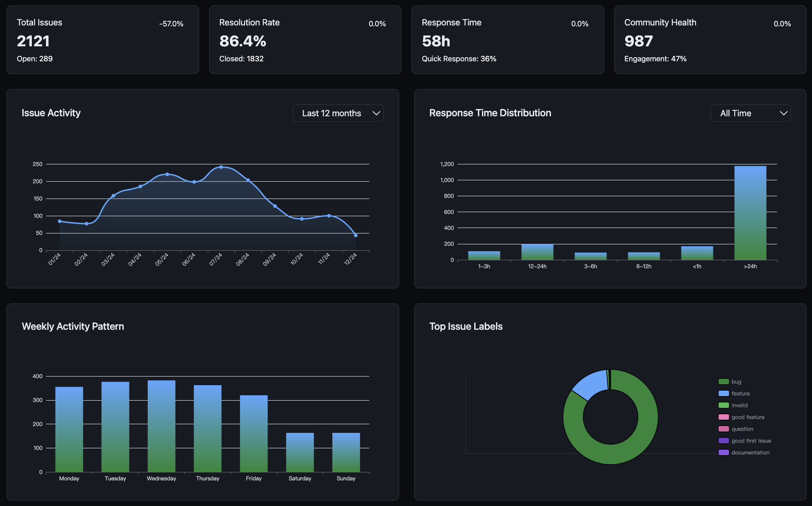
Task: Click the Wednesday bar in Weekly Activity
Action: click(x=161, y=426)
